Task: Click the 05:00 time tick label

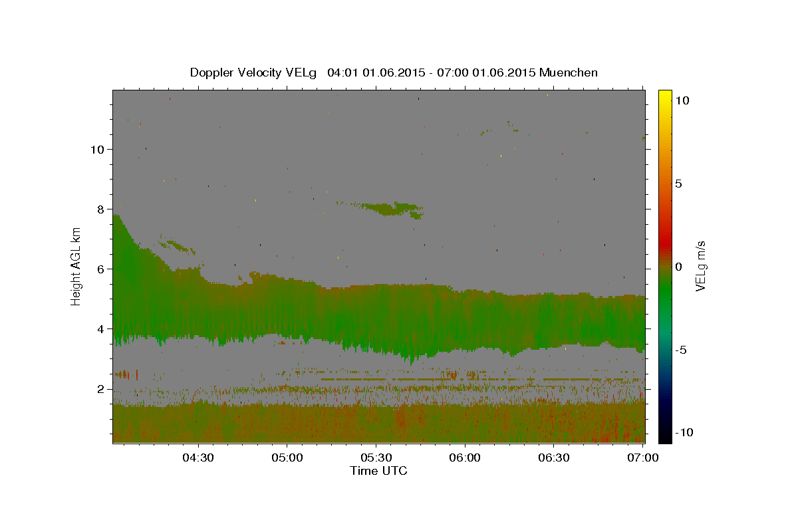Action: click(x=287, y=458)
